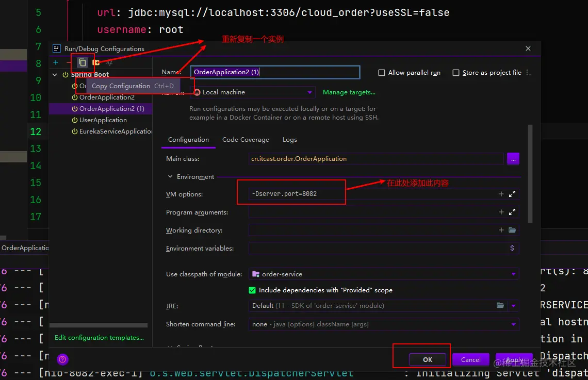588x380 pixels.
Task: Click the Program arguments insert macro plus icon
Action: [x=501, y=212]
